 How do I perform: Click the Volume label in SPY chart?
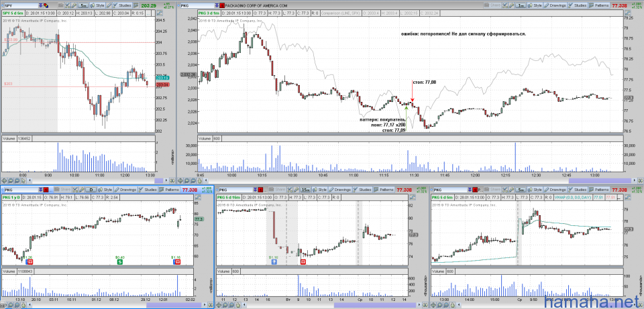pyautogui.click(x=9, y=139)
